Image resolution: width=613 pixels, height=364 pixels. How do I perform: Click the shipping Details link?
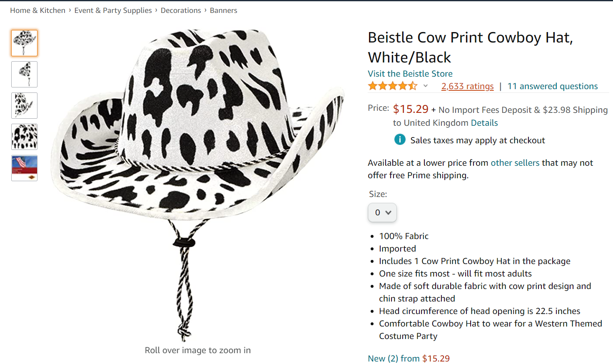(484, 123)
